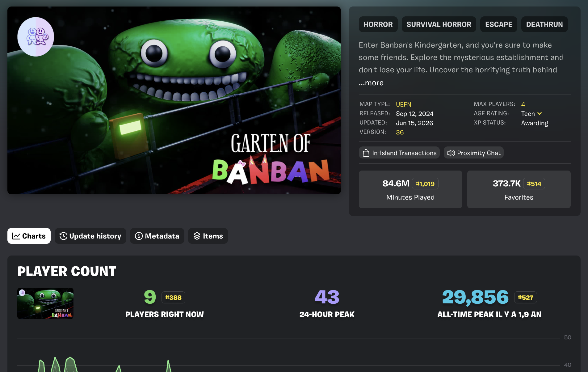Click the Favorites stat card

(x=519, y=189)
